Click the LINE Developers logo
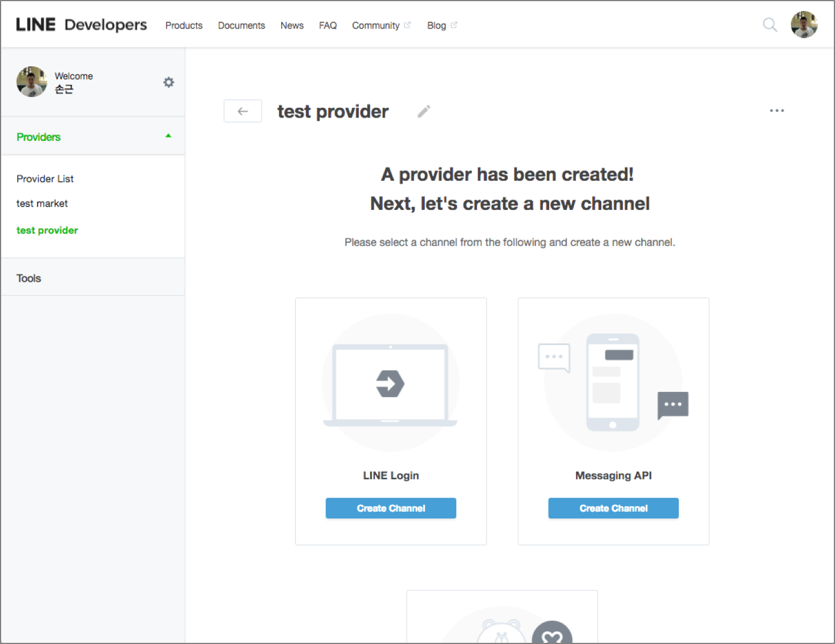The image size is (835, 644). pos(82,25)
